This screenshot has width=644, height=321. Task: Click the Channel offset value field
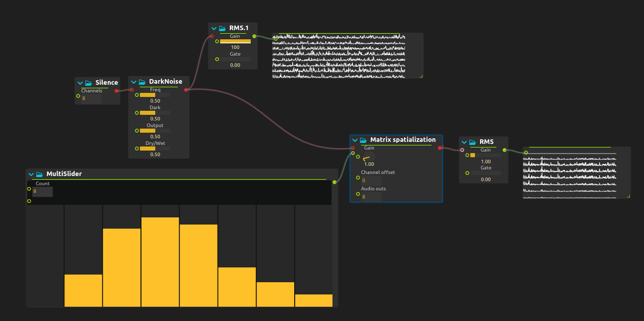coord(371,180)
